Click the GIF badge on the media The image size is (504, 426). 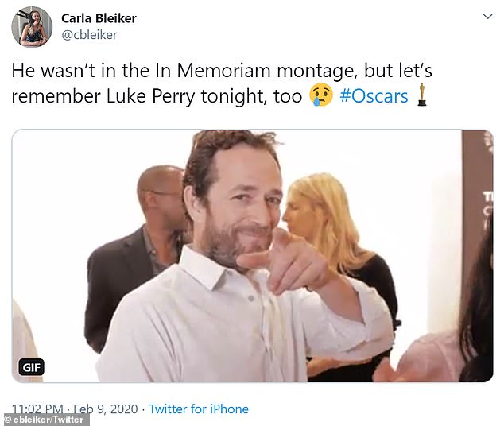pos(31,367)
